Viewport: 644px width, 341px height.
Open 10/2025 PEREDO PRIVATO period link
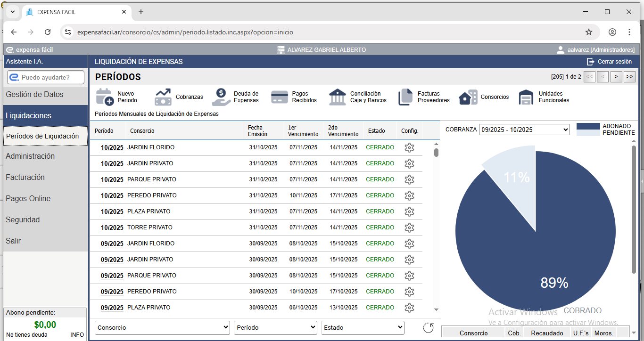(x=112, y=195)
